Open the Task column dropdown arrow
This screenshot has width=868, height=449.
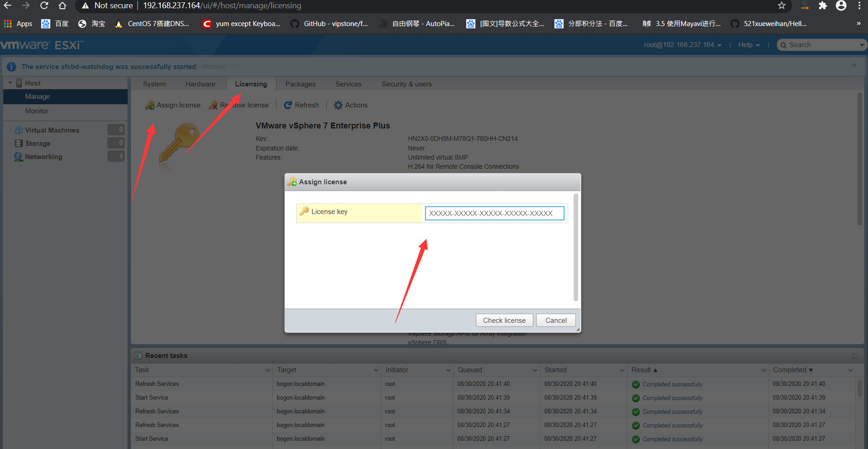[268, 370]
